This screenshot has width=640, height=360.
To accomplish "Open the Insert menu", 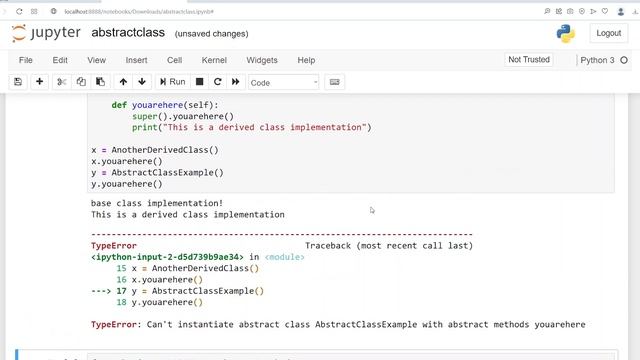I will 136,60.
